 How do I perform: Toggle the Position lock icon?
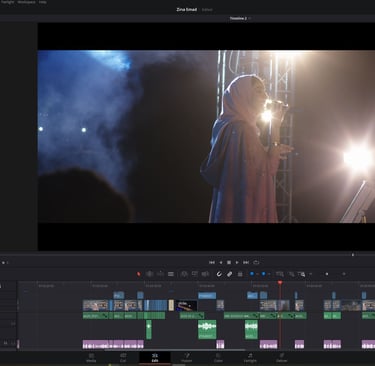240,274
